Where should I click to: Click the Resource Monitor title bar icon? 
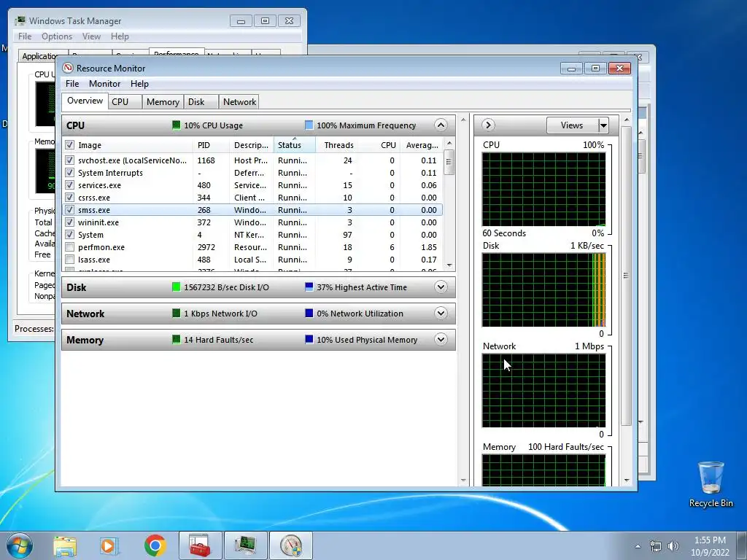pos(68,68)
